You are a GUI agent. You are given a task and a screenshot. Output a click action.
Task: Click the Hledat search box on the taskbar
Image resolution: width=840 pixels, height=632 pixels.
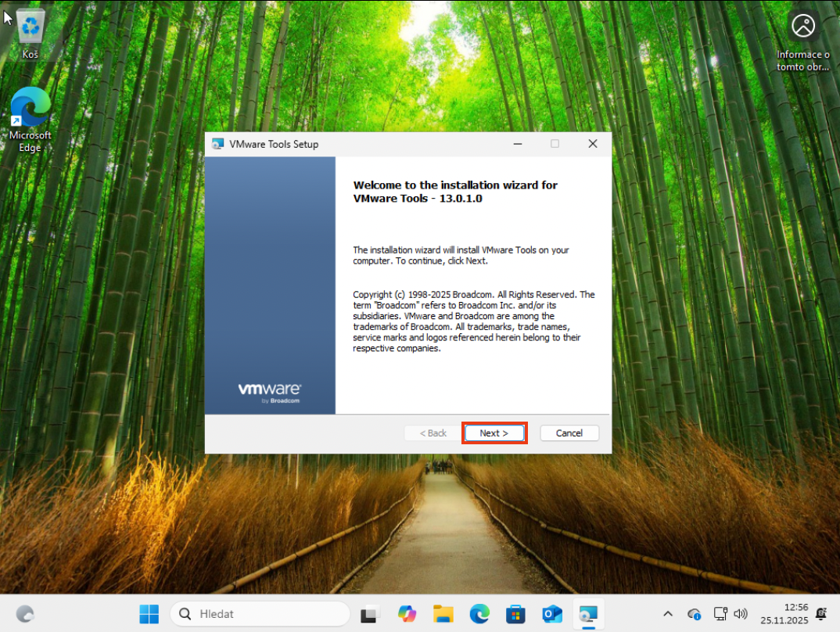pos(260,614)
